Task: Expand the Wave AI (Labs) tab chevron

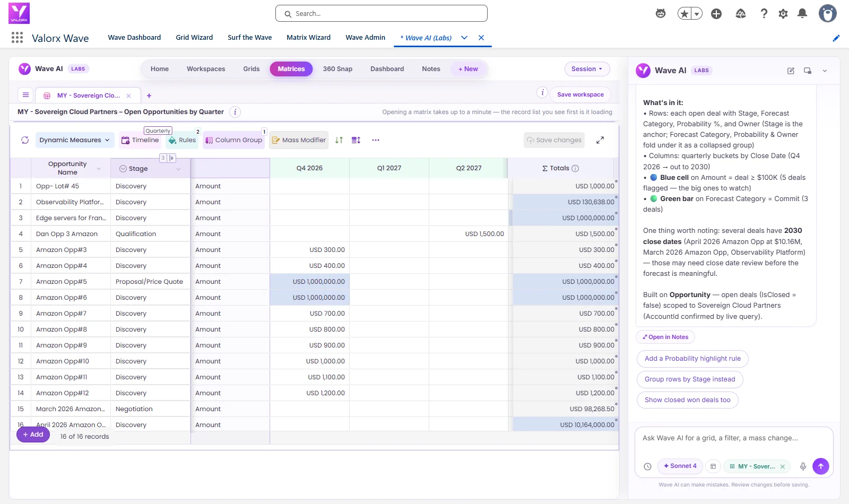Action: tap(464, 38)
